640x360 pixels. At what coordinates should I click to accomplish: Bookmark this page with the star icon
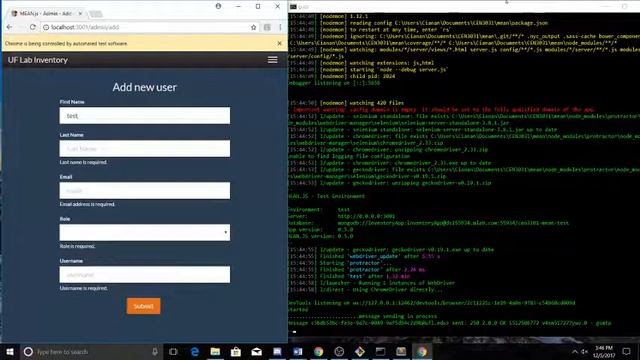pyautogui.click(x=253, y=27)
